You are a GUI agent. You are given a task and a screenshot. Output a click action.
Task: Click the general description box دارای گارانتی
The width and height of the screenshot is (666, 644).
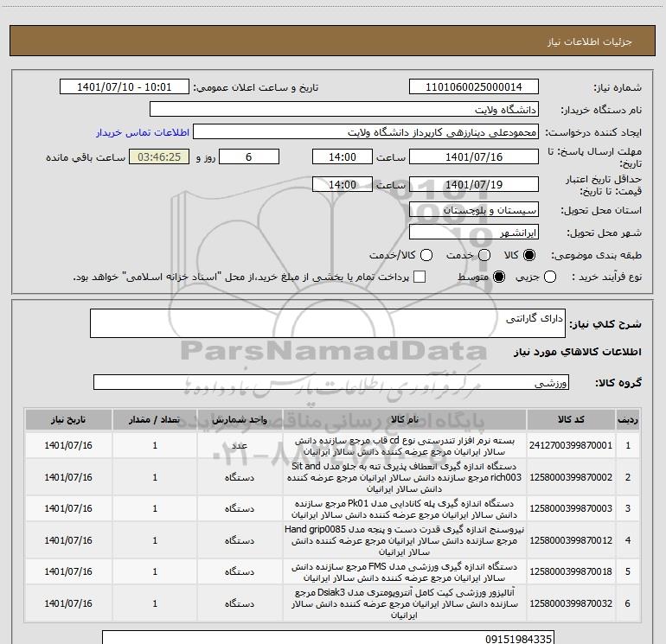click(x=328, y=323)
